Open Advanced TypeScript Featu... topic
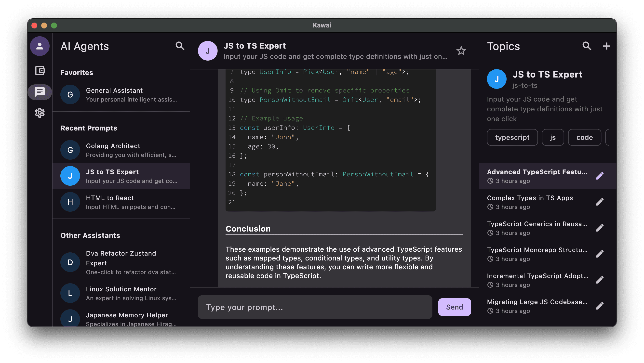 click(548, 176)
